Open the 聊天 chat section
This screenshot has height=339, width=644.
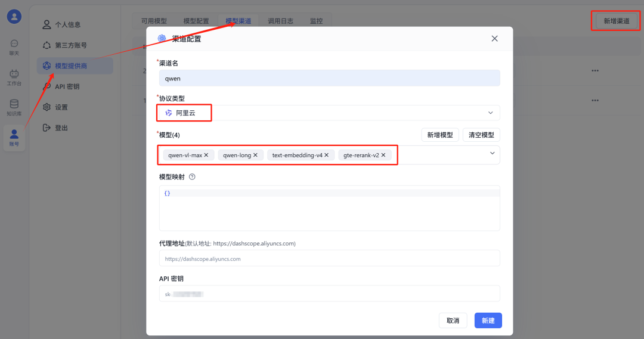tap(14, 48)
